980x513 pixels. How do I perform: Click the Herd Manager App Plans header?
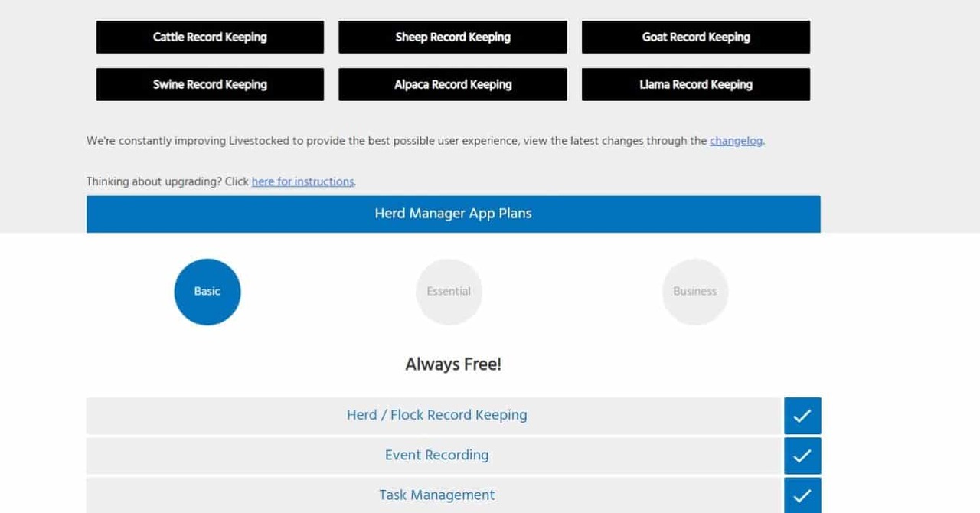[x=453, y=214]
